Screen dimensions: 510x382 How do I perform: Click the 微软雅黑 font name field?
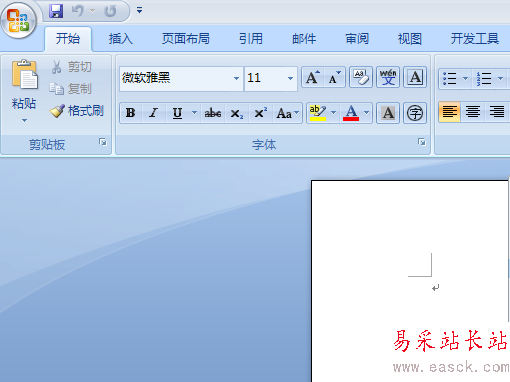[176, 78]
